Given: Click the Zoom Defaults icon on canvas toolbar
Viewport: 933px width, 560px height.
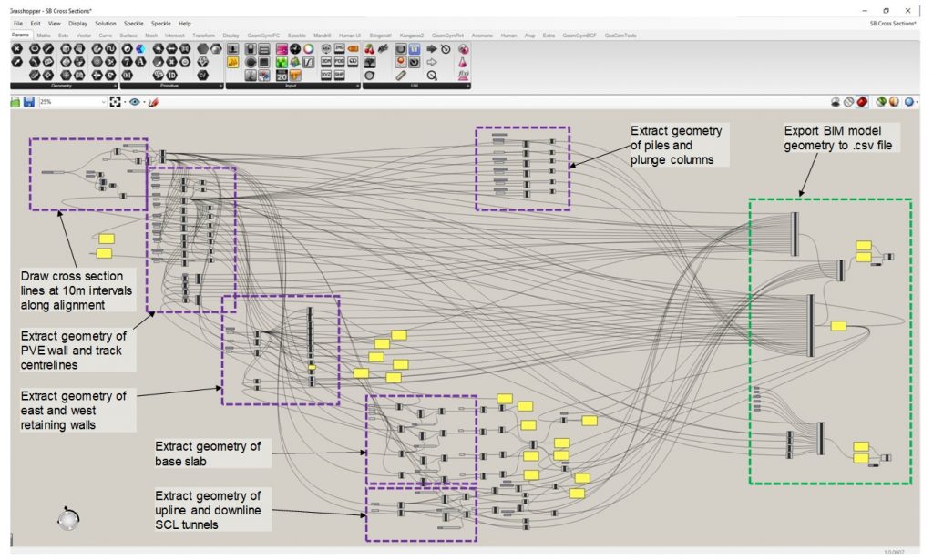Looking at the screenshot, I should (116, 101).
